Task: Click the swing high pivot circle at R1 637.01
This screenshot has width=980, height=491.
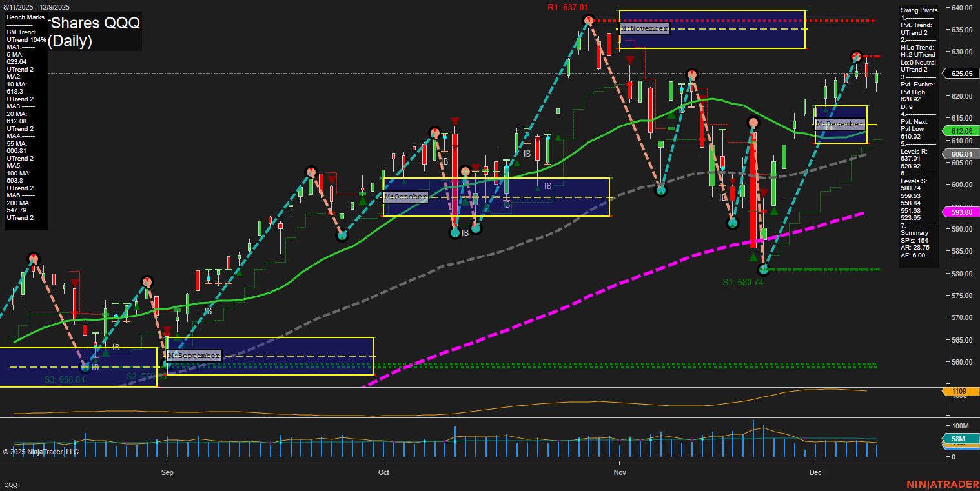Action: tap(588, 21)
